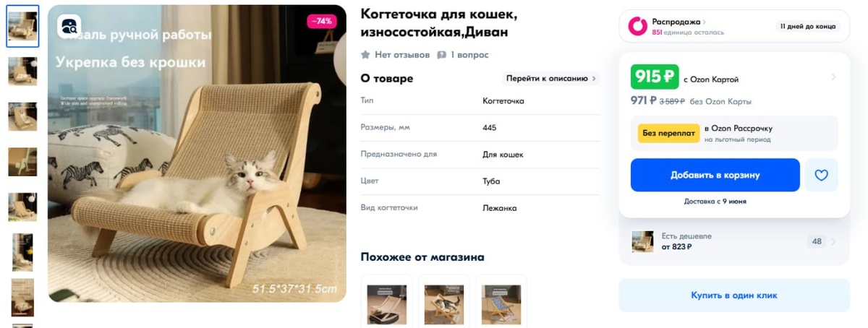868x328 pixels.
Task: Click 'Перейти к описанию' link
Action: tap(551, 78)
